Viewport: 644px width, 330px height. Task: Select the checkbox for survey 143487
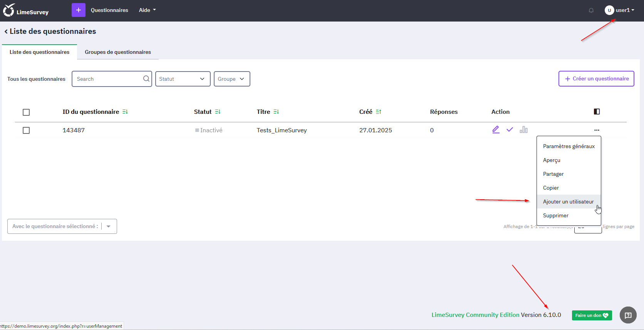(26, 130)
